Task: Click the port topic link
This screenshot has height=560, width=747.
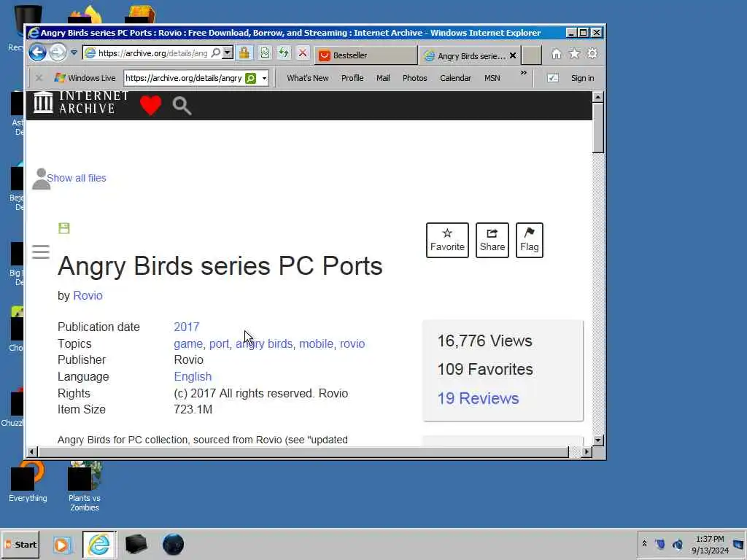Action: click(x=219, y=344)
